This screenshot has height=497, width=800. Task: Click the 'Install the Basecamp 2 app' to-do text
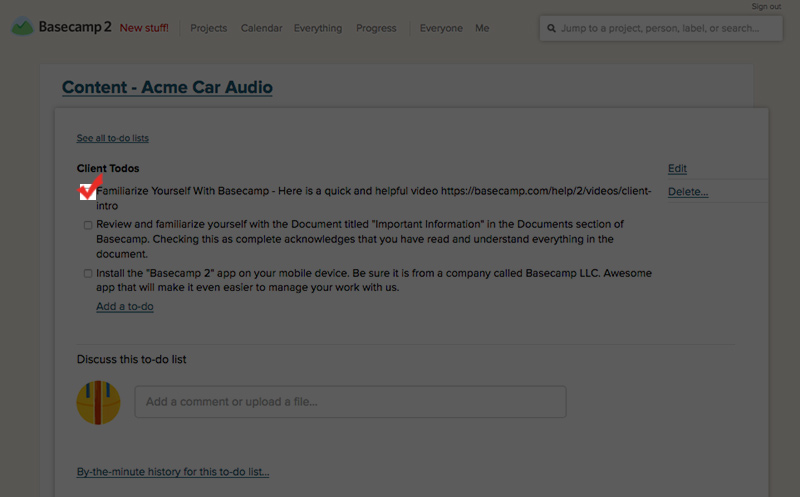pos(374,280)
